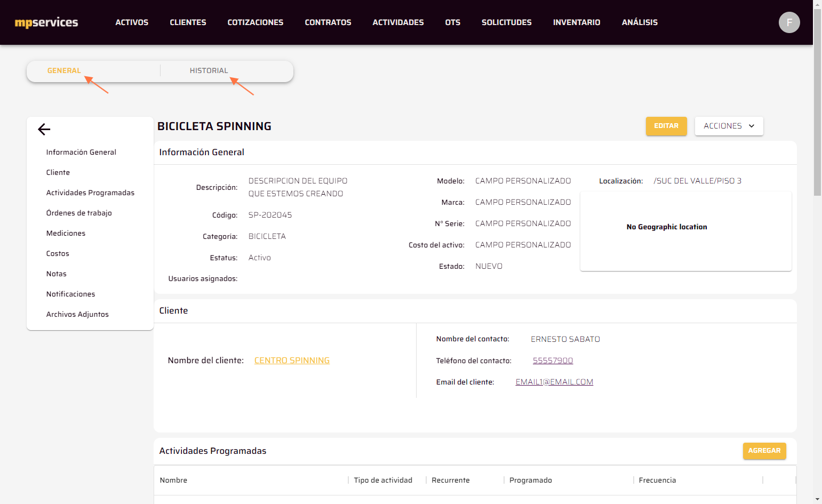Click the mpservices logo
The image size is (822, 504).
tap(46, 22)
